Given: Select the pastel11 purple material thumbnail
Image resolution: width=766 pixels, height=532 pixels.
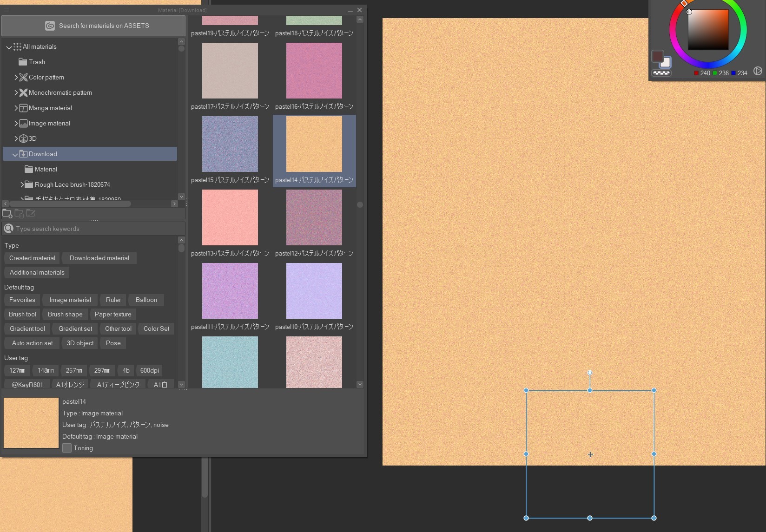Looking at the screenshot, I should click(230, 291).
